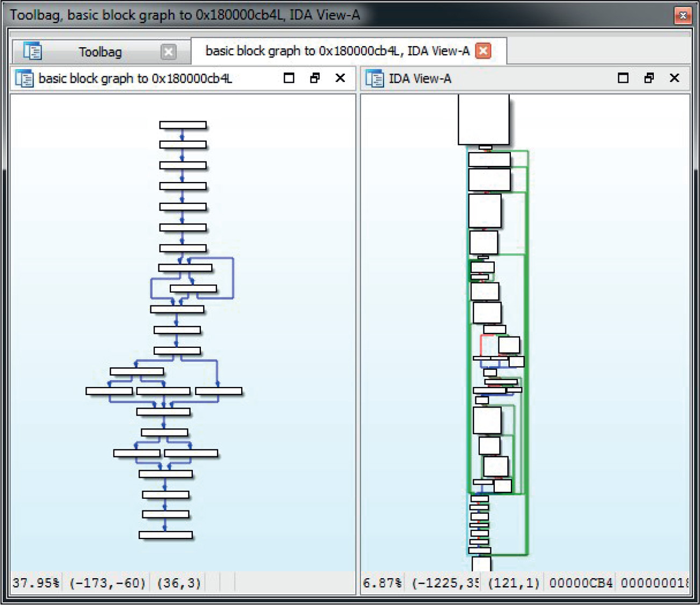Screen dimensions: 700x605
Task: Float the basic block graph panel
Action: click(315, 78)
